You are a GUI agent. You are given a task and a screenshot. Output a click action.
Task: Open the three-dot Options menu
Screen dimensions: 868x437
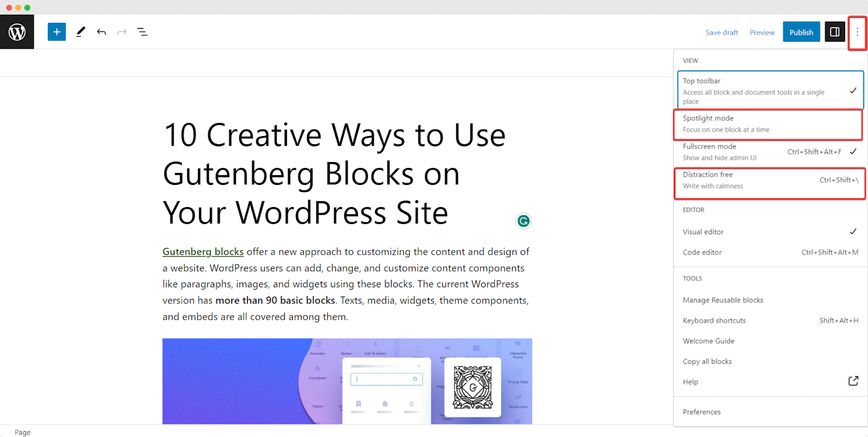click(x=857, y=32)
